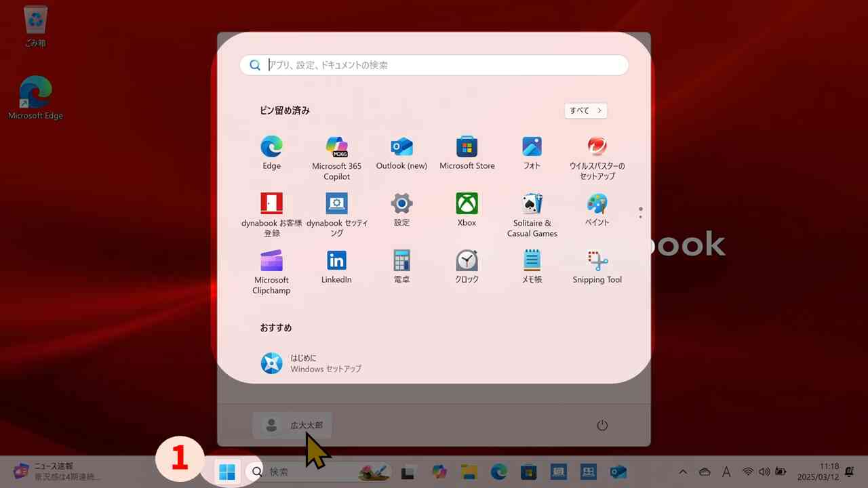Open the LinkedIn app
This screenshot has width=868, height=488.
pyautogui.click(x=336, y=267)
